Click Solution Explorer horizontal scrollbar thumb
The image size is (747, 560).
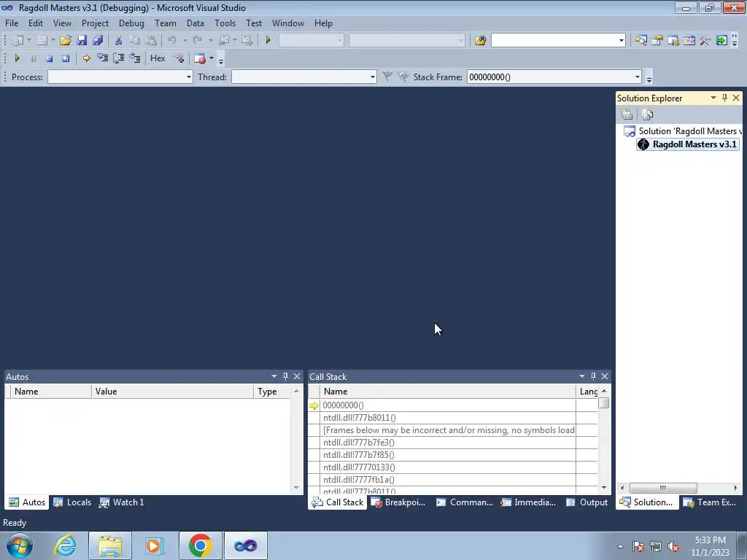tap(663, 488)
